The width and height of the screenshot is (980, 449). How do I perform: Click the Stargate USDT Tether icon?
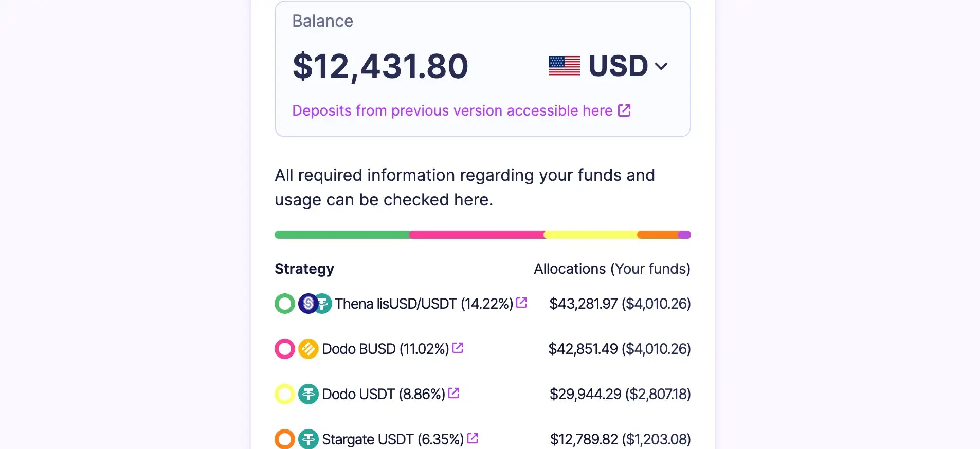(x=308, y=439)
